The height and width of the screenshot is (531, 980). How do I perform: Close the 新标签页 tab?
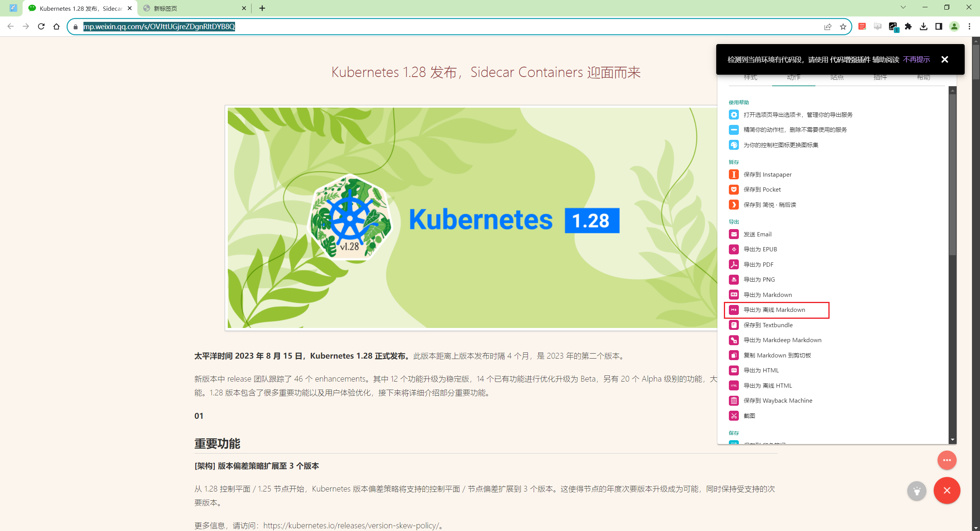[x=244, y=8]
